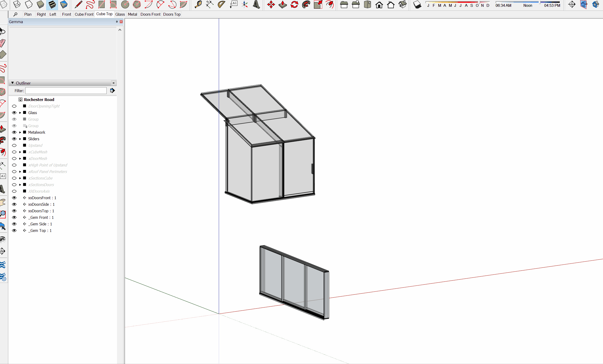Open Outliner details arrow button
This screenshot has width=603, height=364.
click(112, 91)
